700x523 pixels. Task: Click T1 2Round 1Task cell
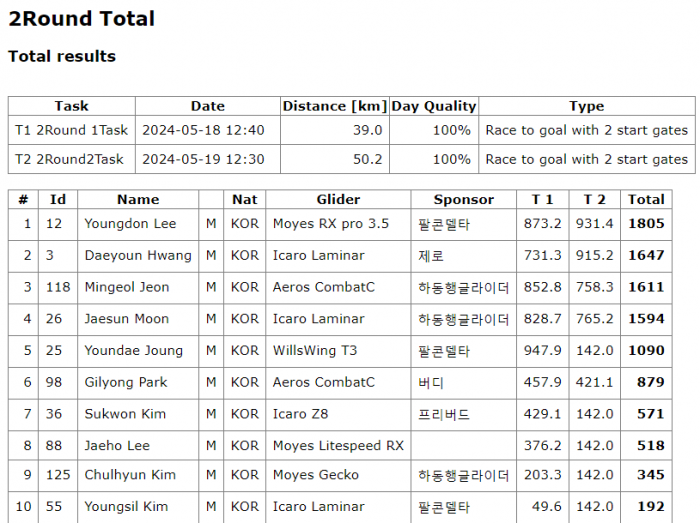coord(71,130)
